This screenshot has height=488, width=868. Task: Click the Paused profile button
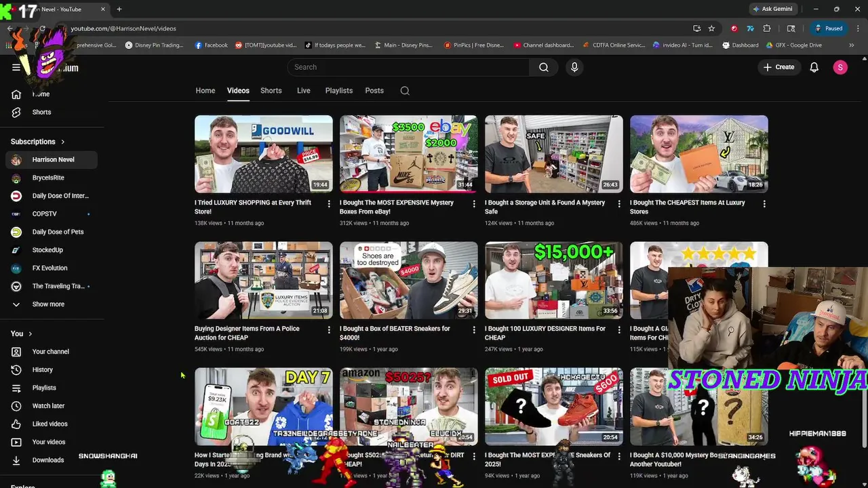(829, 28)
